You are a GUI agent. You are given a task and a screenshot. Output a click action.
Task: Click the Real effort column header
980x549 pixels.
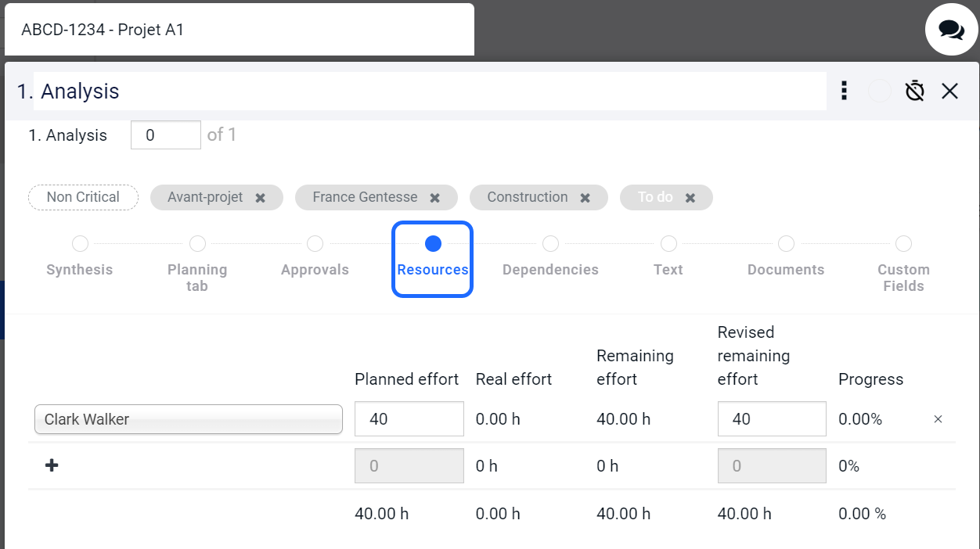pyautogui.click(x=513, y=379)
